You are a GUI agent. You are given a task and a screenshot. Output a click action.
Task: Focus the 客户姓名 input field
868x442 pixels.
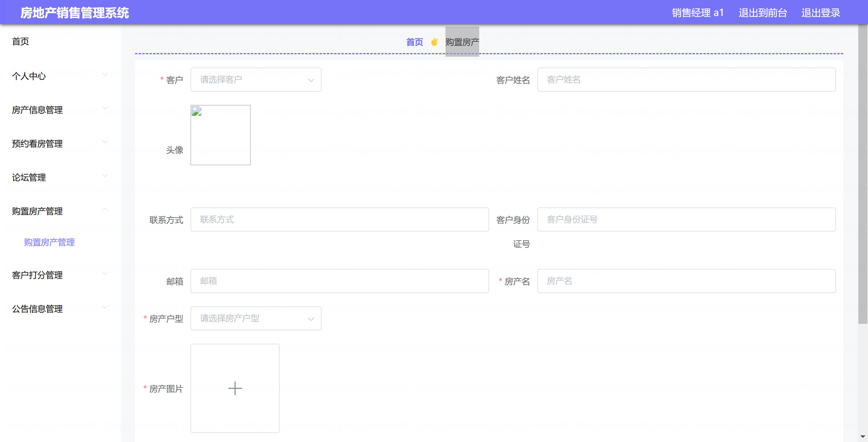[686, 80]
